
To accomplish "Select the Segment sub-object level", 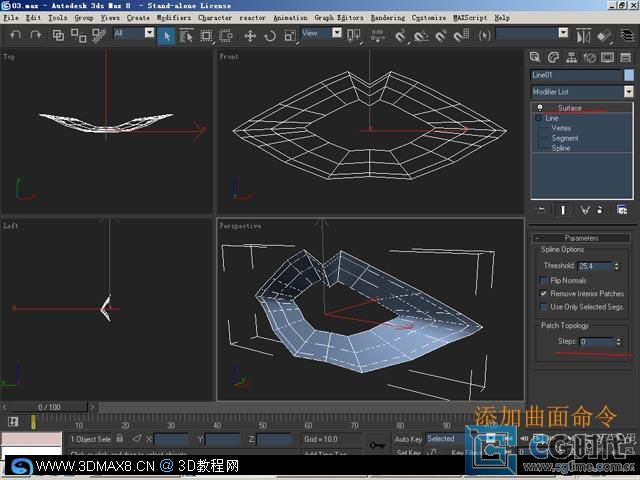I will point(565,138).
